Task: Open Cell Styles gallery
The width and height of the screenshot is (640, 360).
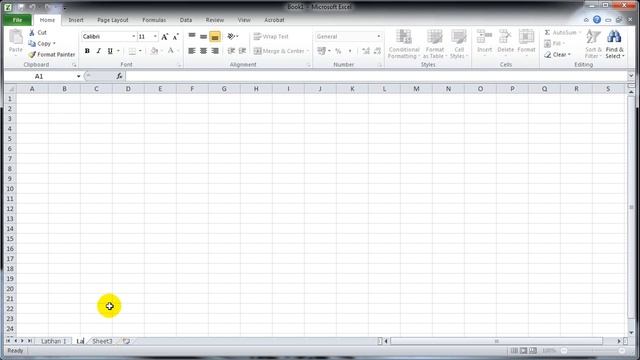Action: click(459, 44)
